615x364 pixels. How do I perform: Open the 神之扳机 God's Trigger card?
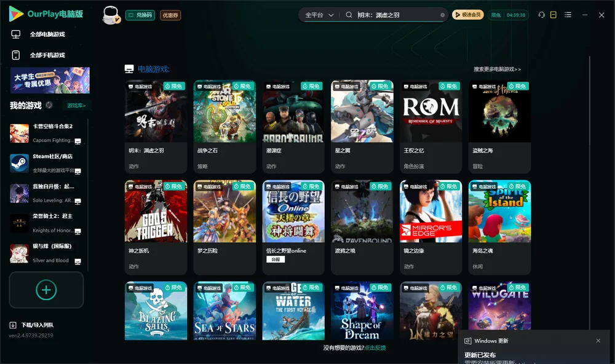[x=156, y=227]
